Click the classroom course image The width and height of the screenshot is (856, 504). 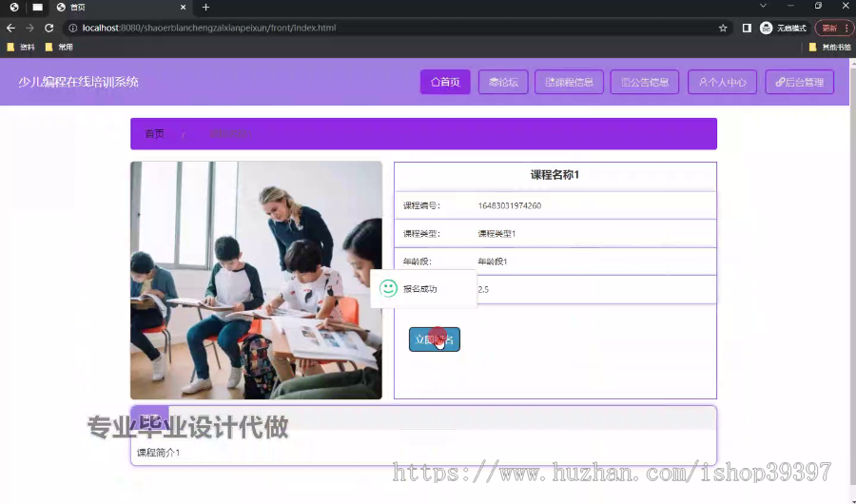(256, 281)
